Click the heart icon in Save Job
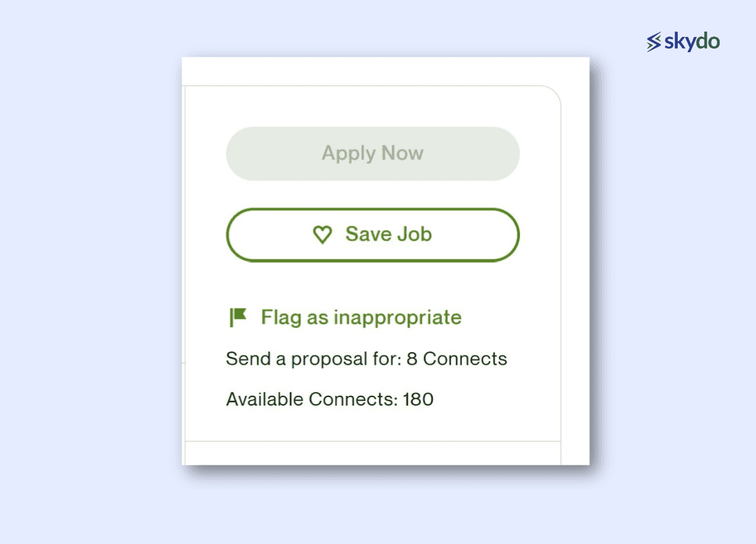The image size is (756, 544). click(322, 235)
